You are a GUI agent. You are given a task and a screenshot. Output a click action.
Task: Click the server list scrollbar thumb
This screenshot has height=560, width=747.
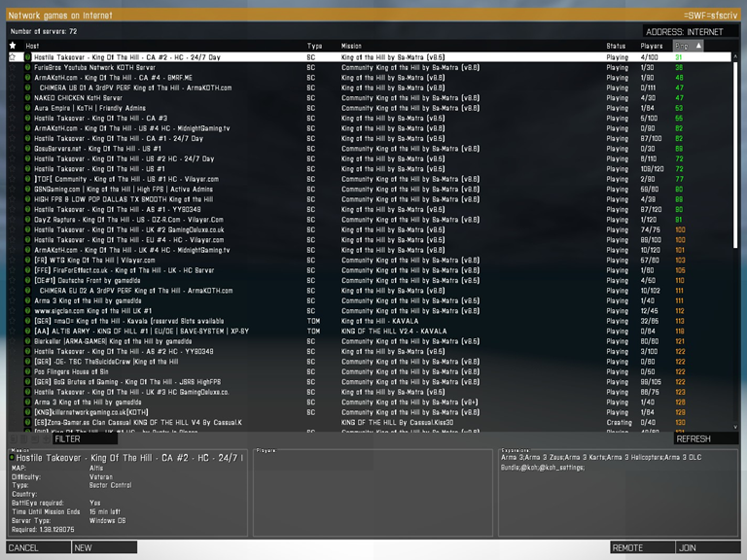pyautogui.click(x=735, y=154)
